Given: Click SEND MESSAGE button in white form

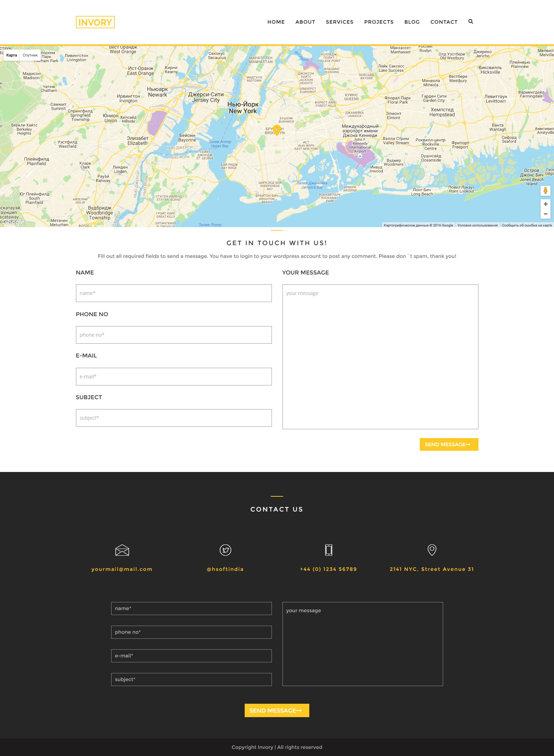Looking at the screenshot, I should tap(449, 444).
